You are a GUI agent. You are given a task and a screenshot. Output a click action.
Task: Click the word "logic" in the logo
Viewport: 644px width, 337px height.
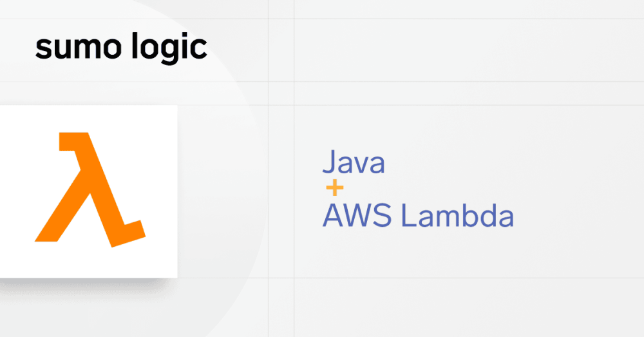tap(169, 48)
